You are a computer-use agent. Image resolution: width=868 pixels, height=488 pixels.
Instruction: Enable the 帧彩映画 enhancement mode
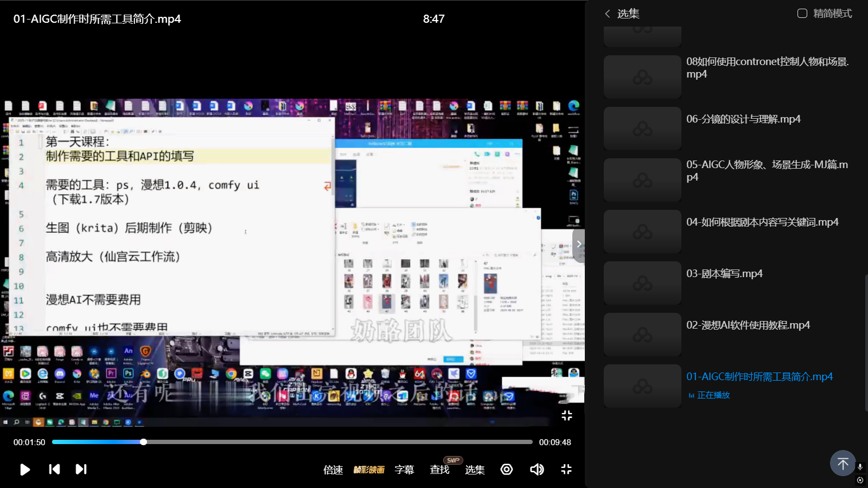(x=369, y=470)
